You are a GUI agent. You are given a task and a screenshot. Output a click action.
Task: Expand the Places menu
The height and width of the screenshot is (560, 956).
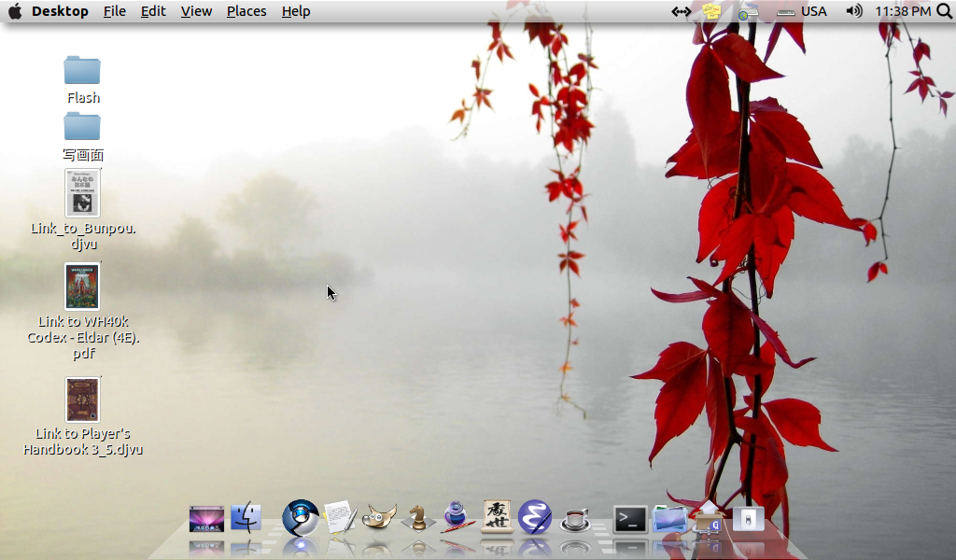click(x=246, y=11)
